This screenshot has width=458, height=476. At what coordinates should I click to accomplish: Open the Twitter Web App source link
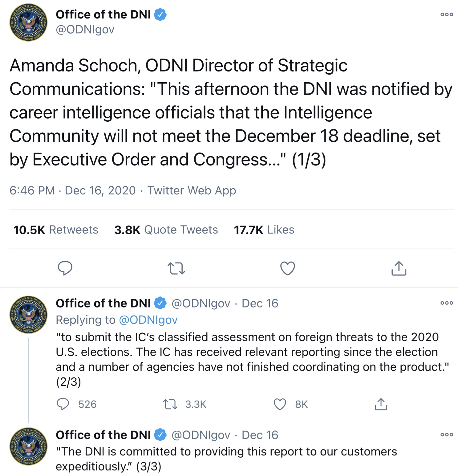pyautogui.click(x=192, y=190)
